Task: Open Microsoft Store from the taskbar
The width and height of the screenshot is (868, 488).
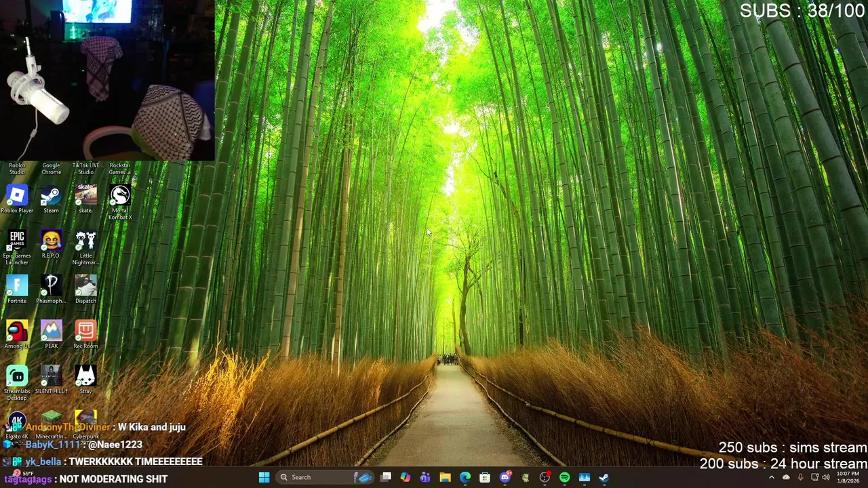Action: coord(485,477)
